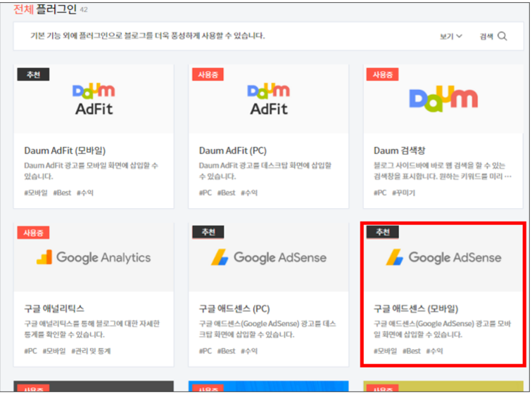The height and width of the screenshot is (395, 532).
Task: Open the 구글 애드센스 (모바일) plugin title
Action: click(416, 309)
